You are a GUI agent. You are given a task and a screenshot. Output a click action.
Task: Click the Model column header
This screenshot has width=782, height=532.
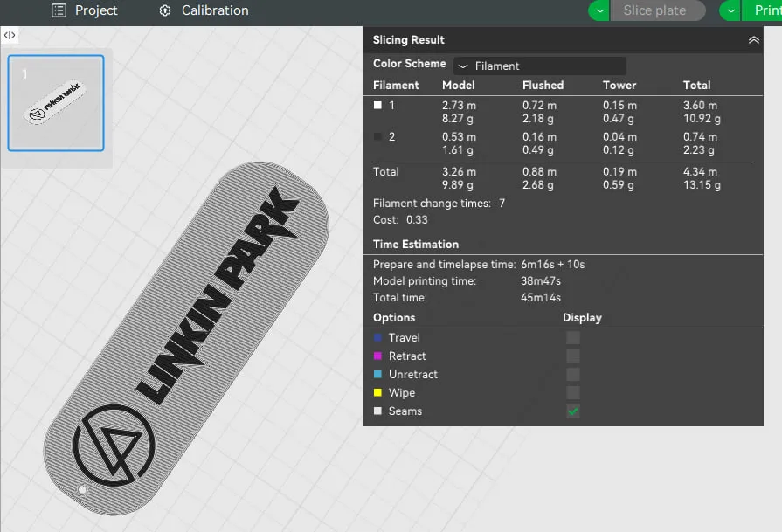tap(459, 86)
